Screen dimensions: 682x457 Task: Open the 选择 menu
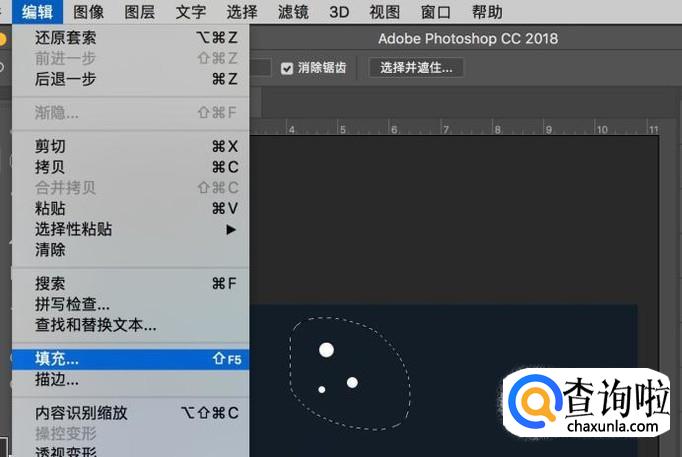click(242, 12)
